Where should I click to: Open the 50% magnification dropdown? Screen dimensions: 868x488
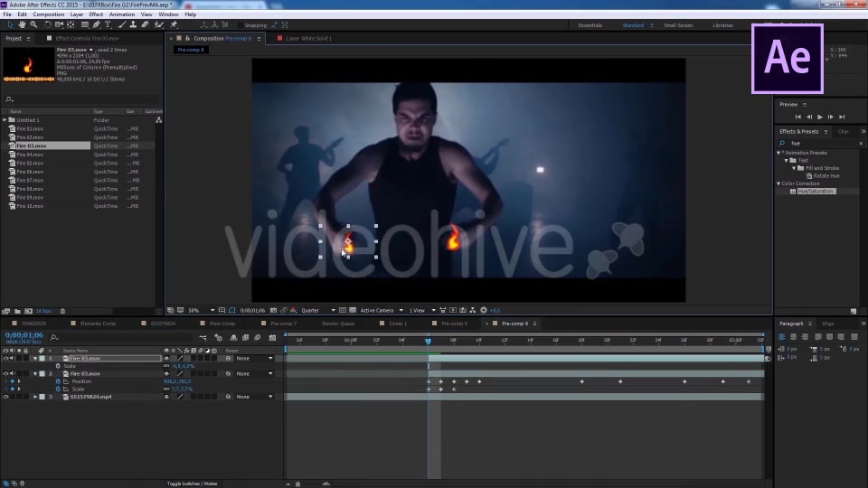[202, 310]
